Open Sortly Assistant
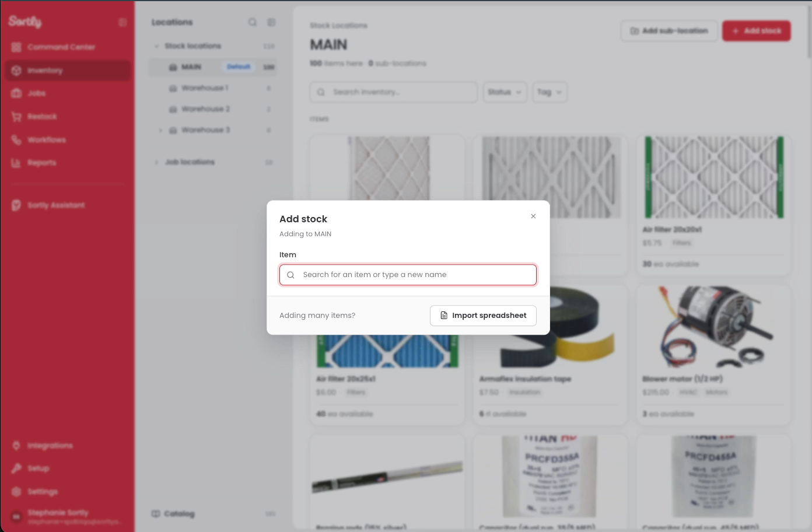The image size is (812, 532). (68, 205)
